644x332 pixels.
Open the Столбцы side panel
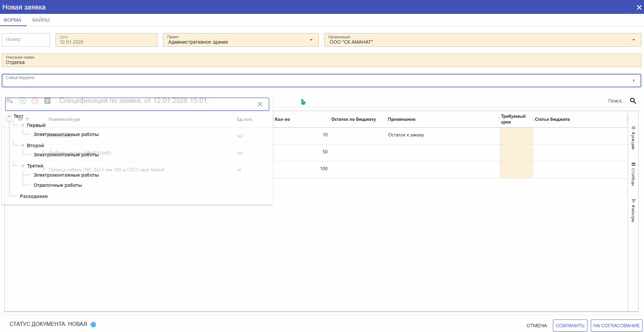coord(633,174)
